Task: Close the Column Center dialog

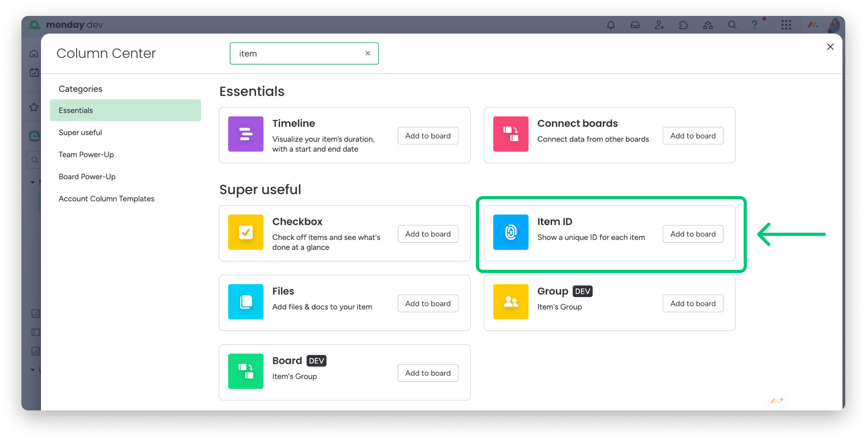Action: click(830, 46)
